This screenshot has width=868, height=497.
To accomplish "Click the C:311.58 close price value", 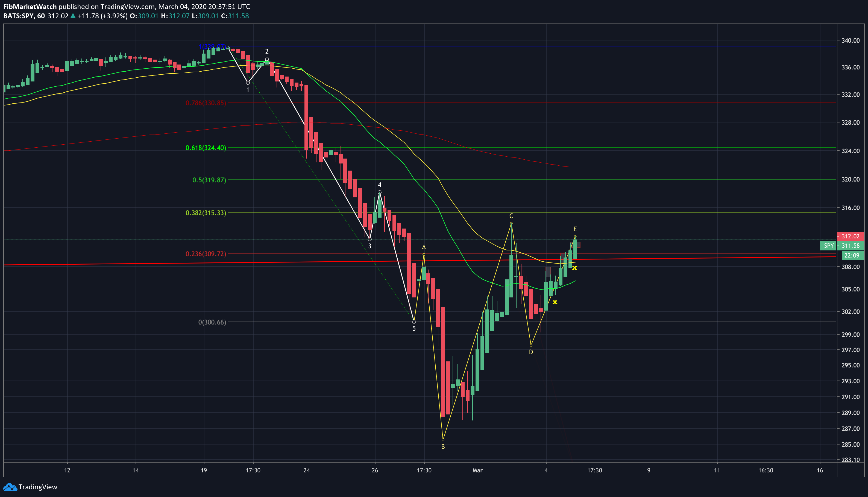I will point(235,16).
